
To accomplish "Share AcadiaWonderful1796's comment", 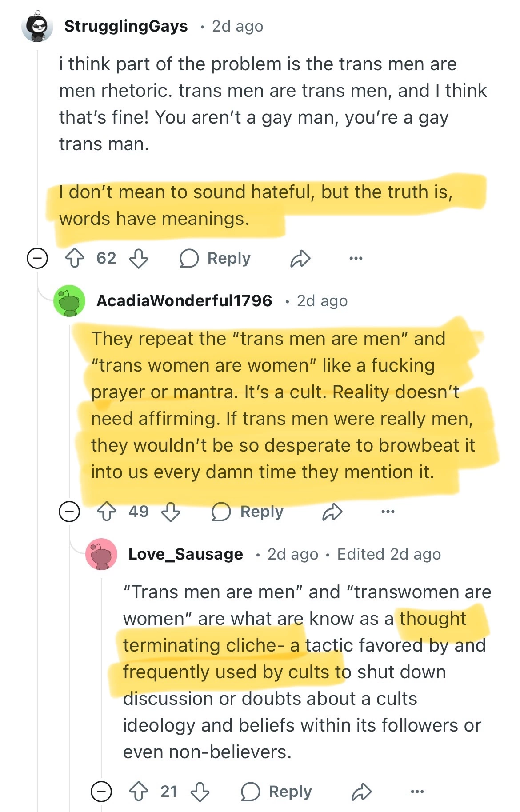I will click(x=332, y=512).
